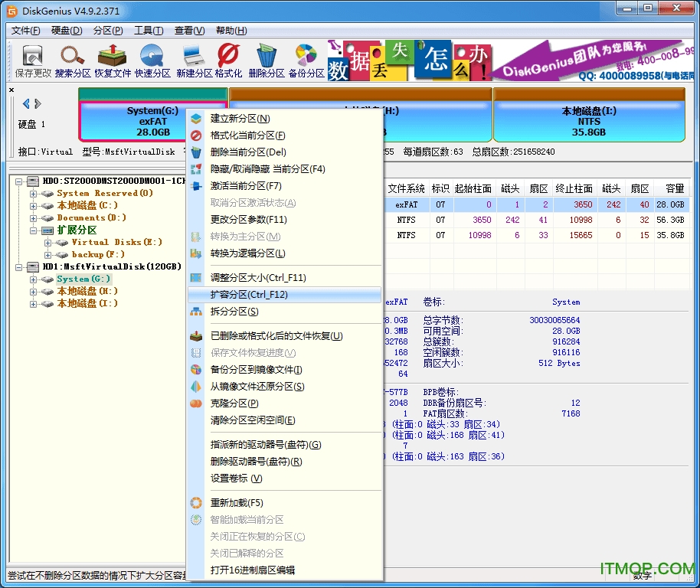The height and width of the screenshot is (588, 700).
Task: Click the Quick Partition (快速分区) disc icon
Action: coord(152,56)
